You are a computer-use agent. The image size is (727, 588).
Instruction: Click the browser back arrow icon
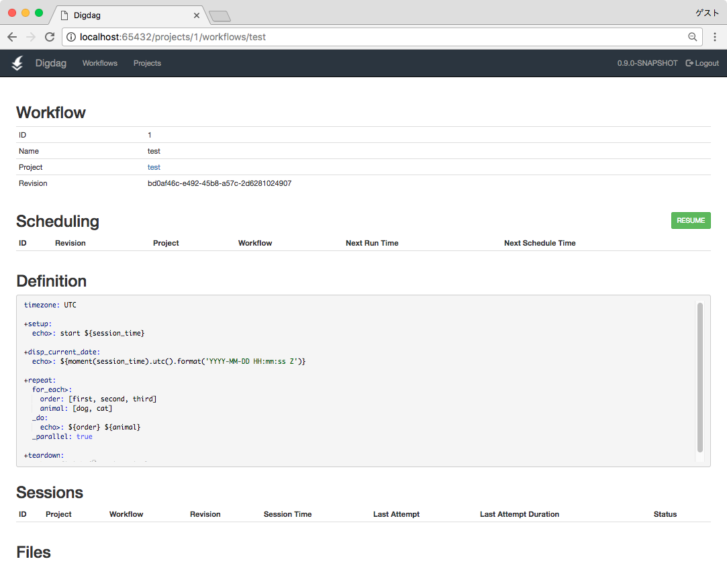click(x=12, y=37)
